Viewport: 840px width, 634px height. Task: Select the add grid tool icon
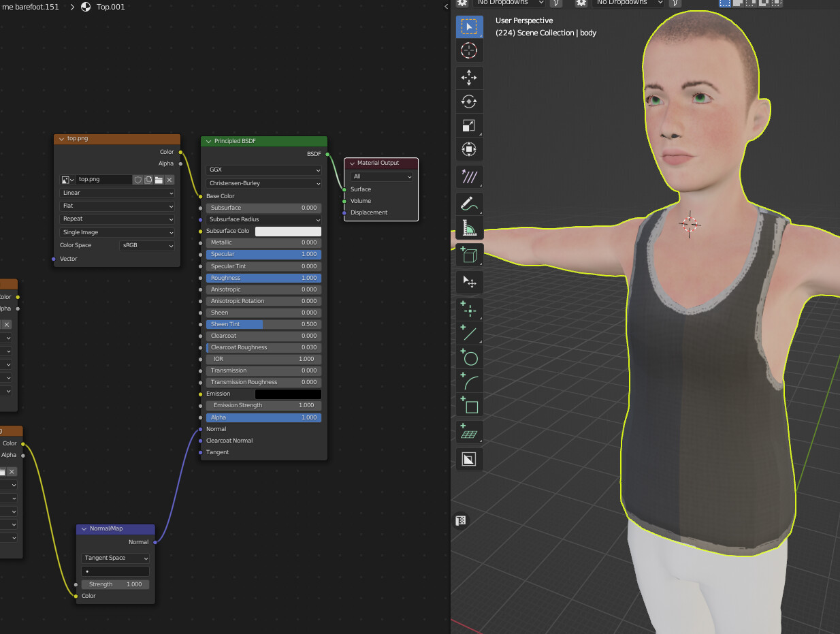[x=469, y=432]
